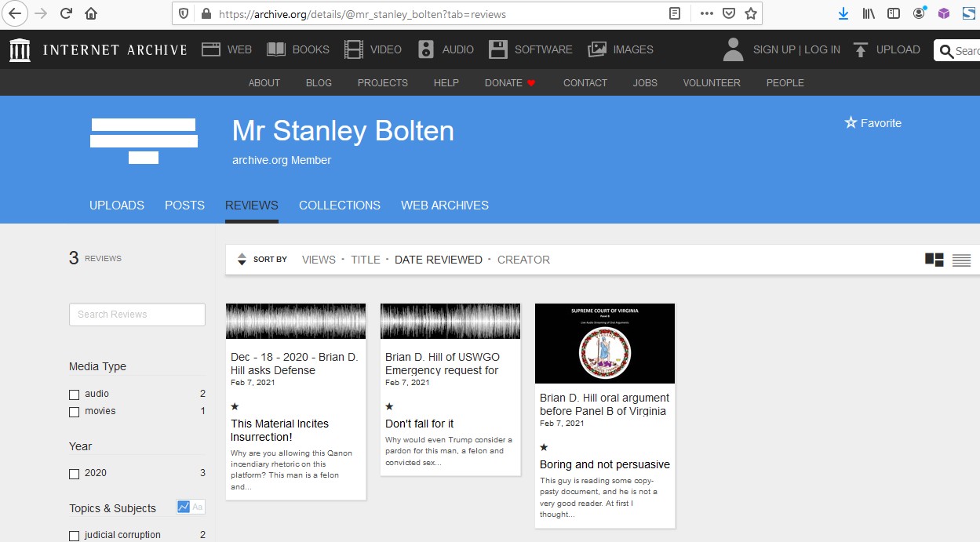Open the Dec-18-2020 audio waveform thumbnail
The image size is (980, 542).
tap(296, 322)
